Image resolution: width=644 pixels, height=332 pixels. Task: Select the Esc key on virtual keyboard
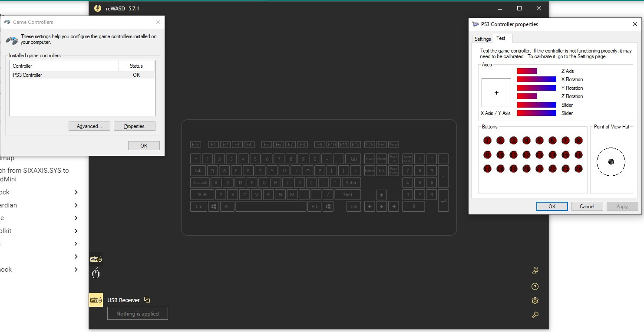[196, 145]
